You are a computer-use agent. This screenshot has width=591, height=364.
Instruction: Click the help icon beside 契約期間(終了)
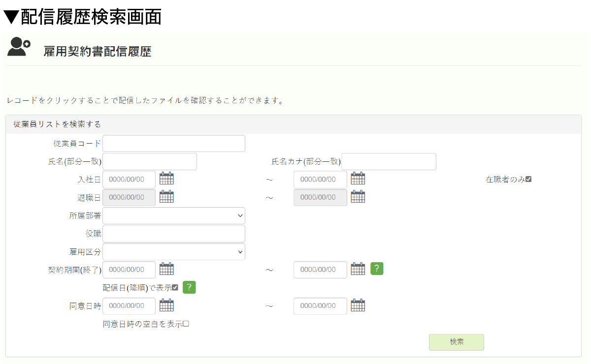(x=377, y=269)
